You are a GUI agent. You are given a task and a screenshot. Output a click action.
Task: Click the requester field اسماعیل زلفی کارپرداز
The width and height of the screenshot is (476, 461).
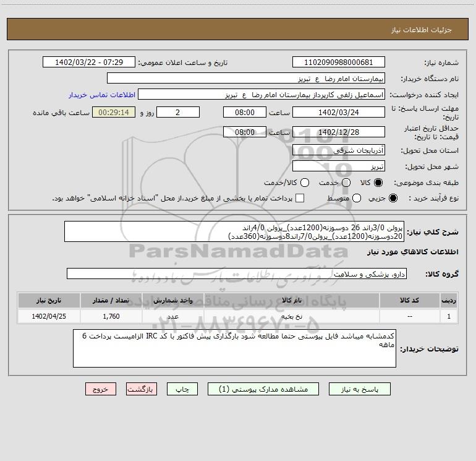pos(261,95)
